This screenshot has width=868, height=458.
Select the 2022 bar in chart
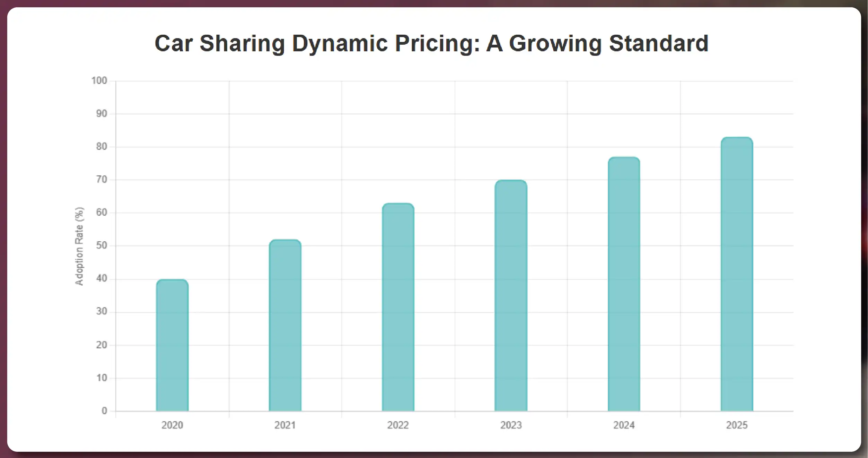pos(398,307)
